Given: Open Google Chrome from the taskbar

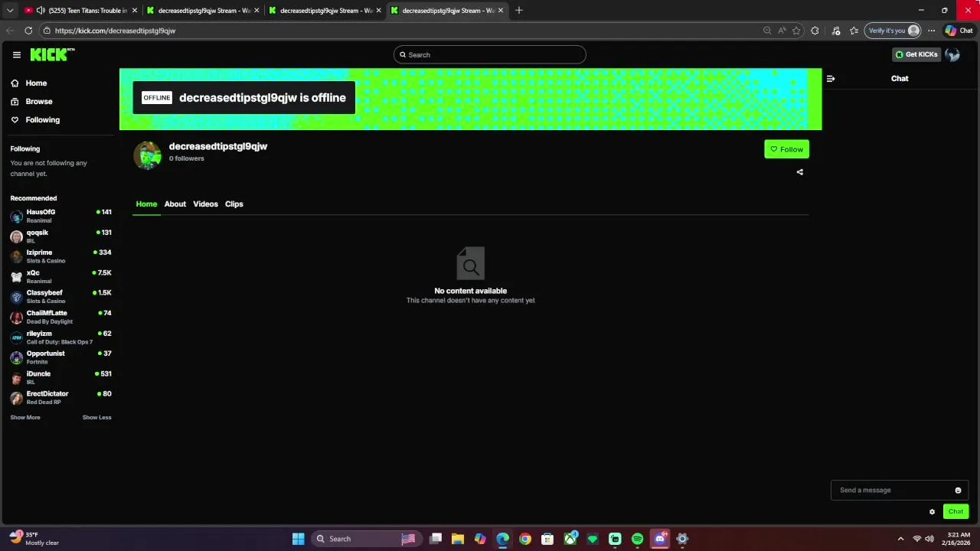Looking at the screenshot, I should (525, 539).
